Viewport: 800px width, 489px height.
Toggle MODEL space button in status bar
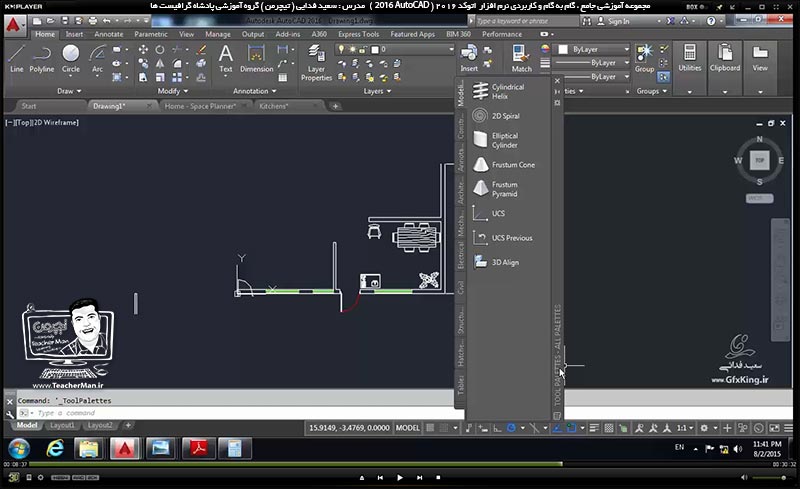point(408,428)
